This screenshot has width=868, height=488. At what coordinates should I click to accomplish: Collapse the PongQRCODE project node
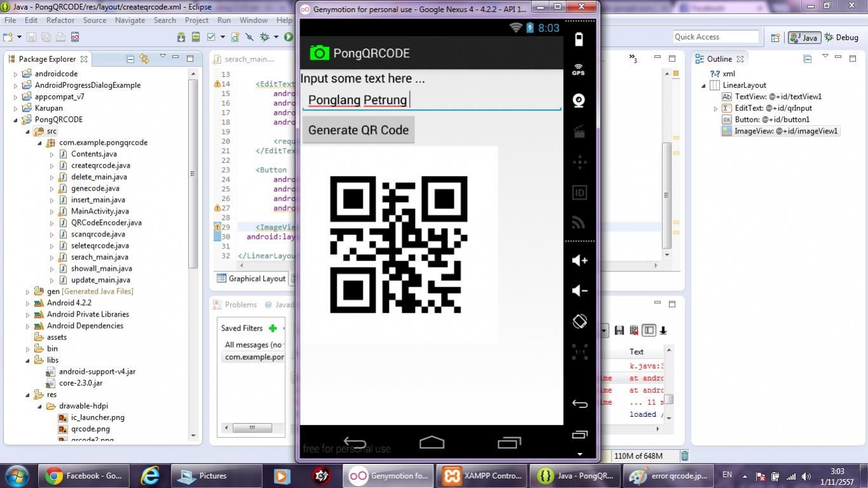16,119
